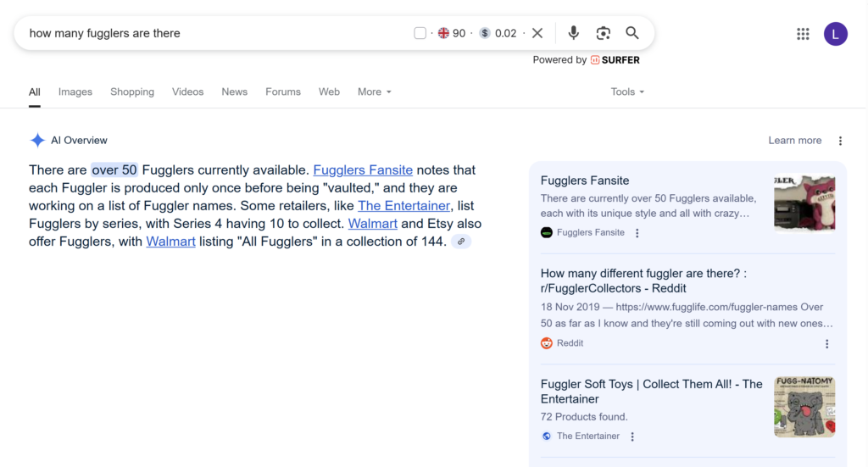The image size is (868, 467).
Task: Open Walmart link before 'and Etsy'
Action: (373, 224)
